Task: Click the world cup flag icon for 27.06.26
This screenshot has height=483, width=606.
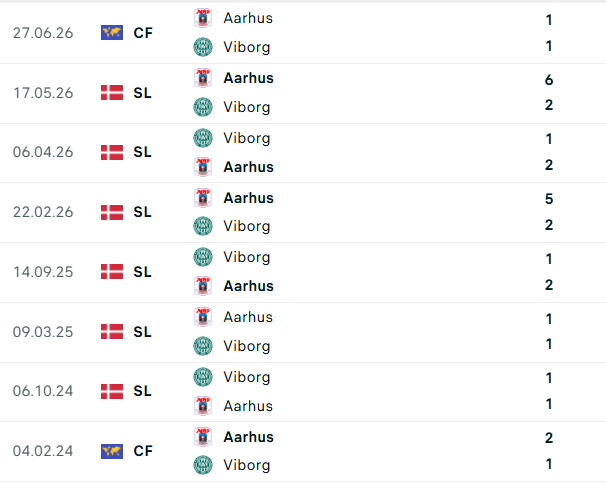Action: [x=112, y=33]
